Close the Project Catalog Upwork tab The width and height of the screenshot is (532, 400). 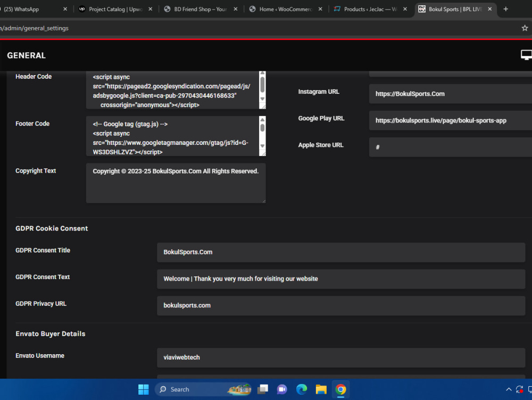[x=151, y=9]
